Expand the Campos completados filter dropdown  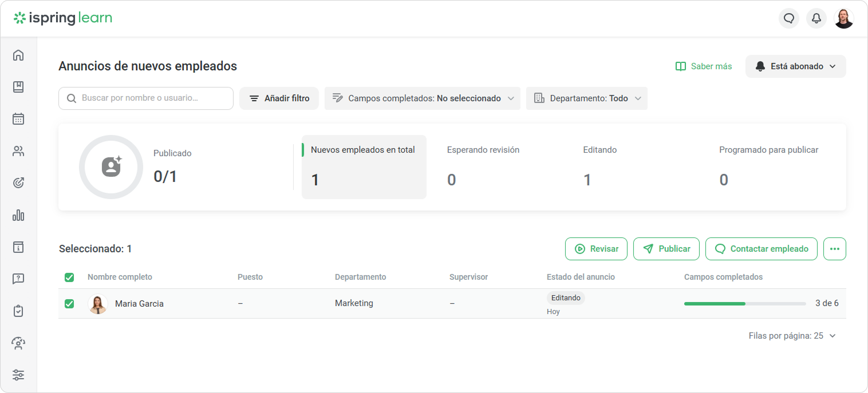tap(422, 98)
